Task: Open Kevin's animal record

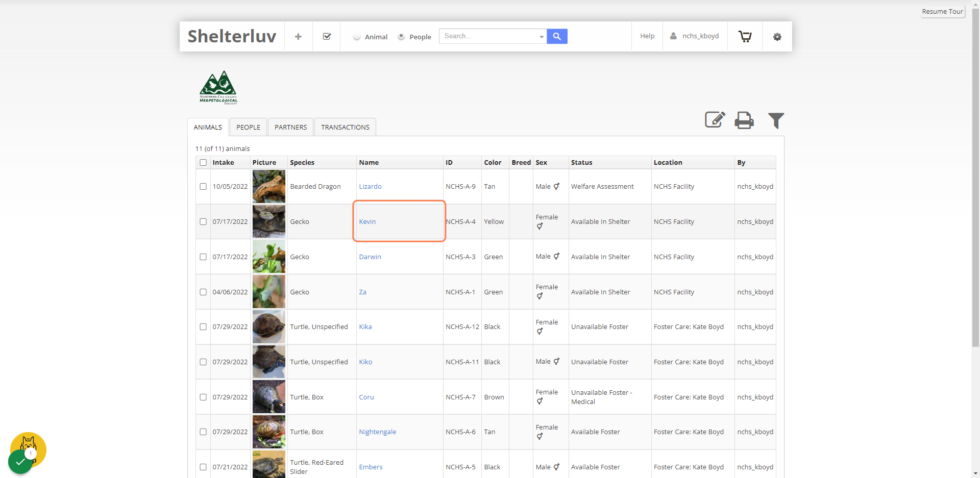Action: [367, 222]
